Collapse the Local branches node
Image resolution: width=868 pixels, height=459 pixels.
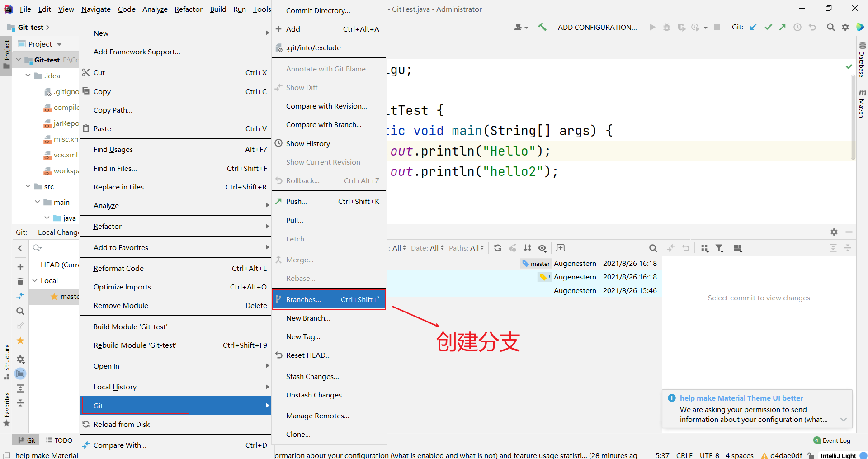point(35,280)
